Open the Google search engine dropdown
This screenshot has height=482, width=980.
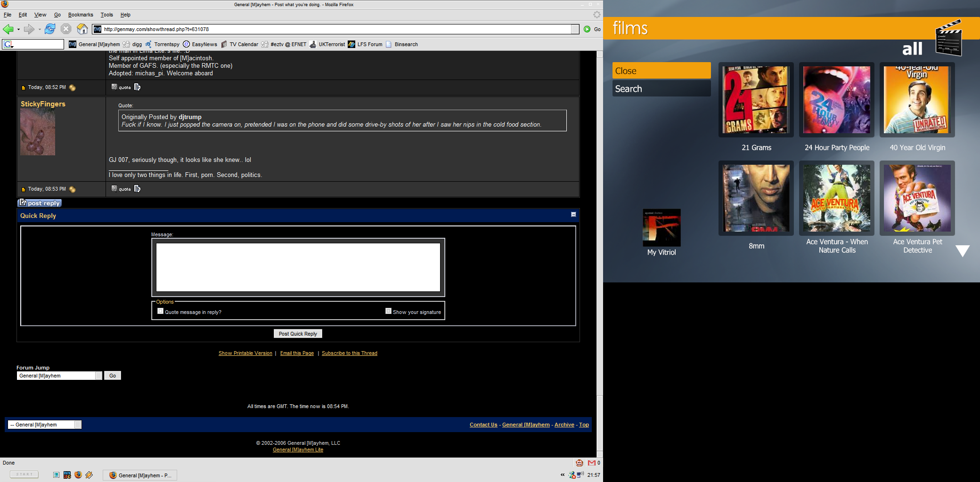(x=9, y=44)
